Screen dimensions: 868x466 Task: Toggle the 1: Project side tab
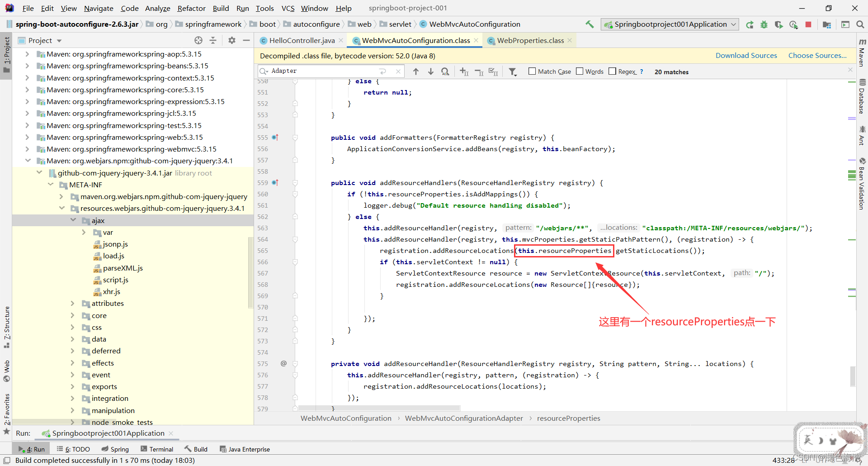(6, 55)
